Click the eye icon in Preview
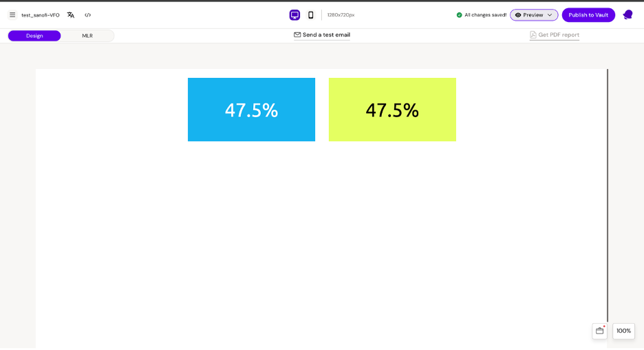 pos(518,14)
